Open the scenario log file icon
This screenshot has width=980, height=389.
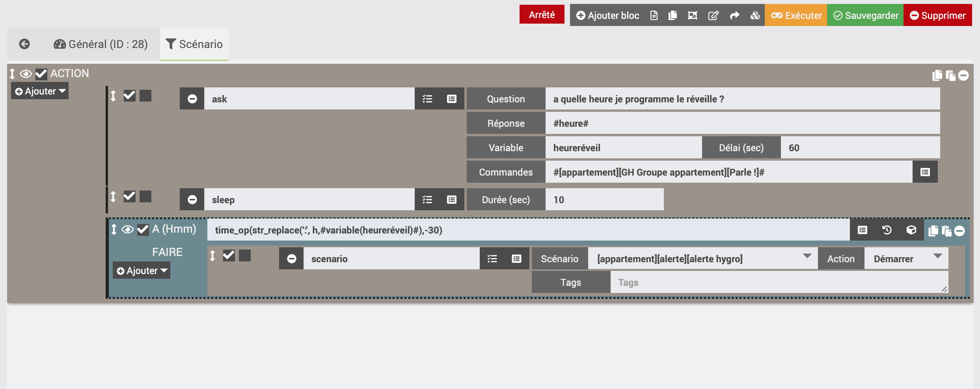[x=654, y=15]
